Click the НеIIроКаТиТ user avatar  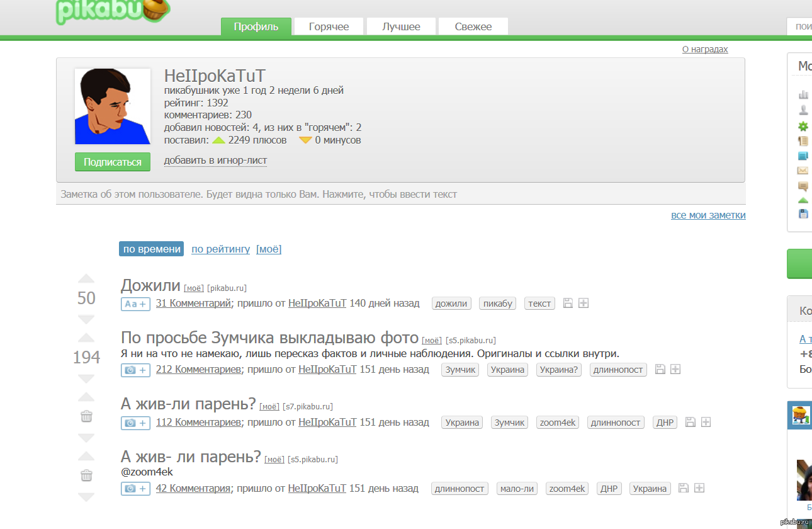tap(113, 106)
